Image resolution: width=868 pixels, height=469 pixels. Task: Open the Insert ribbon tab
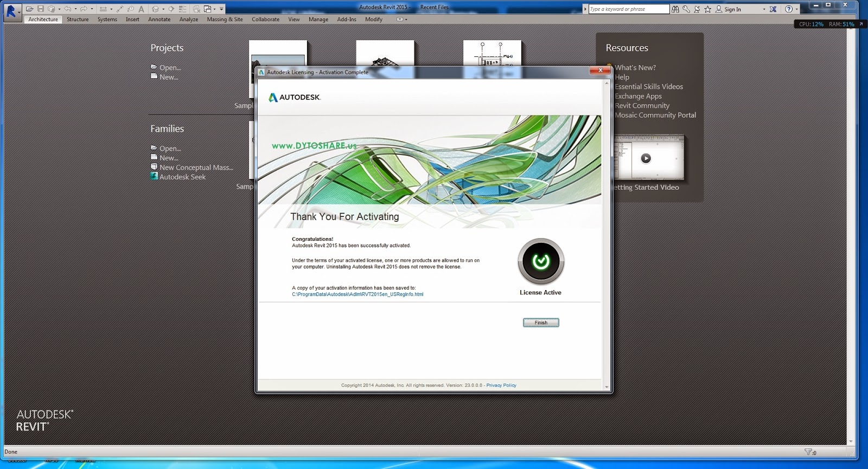[132, 20]
